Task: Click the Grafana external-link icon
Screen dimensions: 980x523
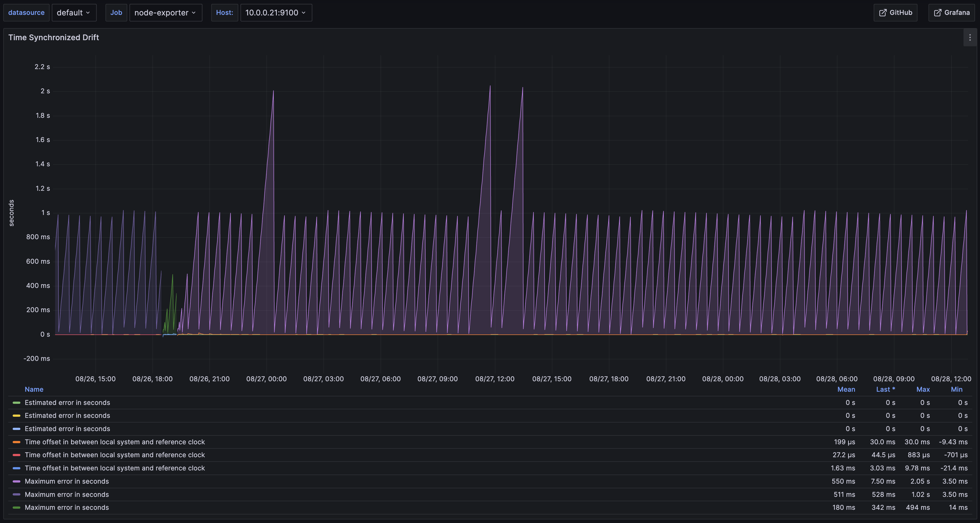Action: click(937, 13)
